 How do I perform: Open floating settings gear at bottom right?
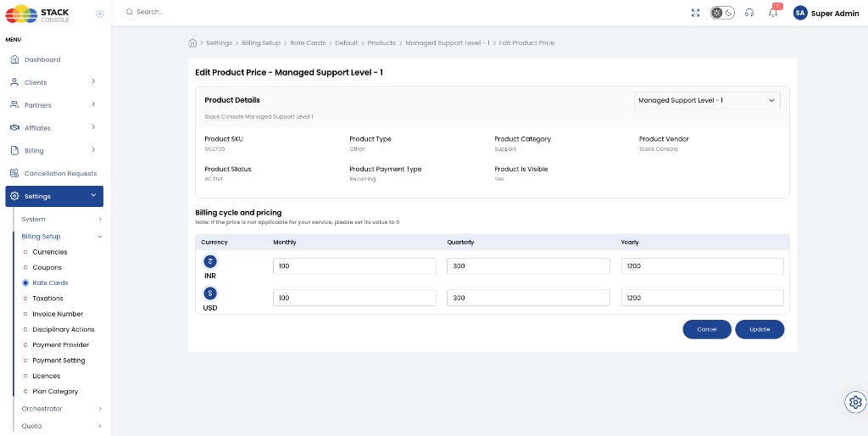point(855,402)
